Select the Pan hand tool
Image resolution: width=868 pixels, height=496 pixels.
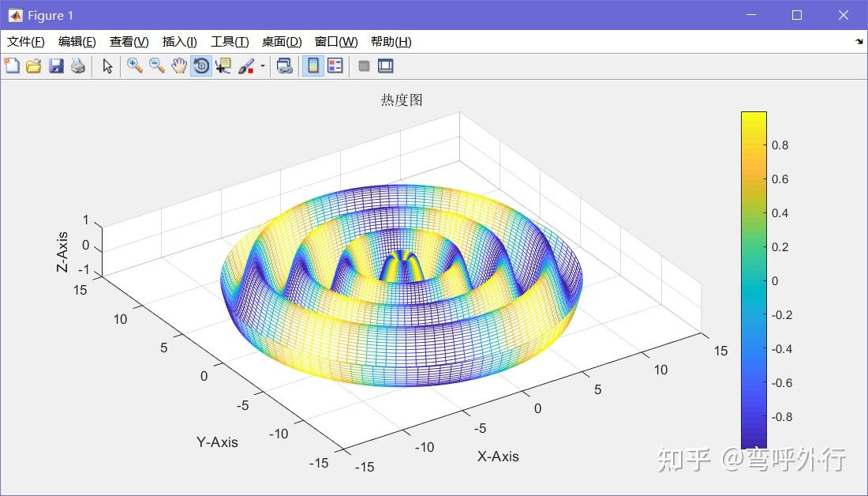click(x=179, y=66)
